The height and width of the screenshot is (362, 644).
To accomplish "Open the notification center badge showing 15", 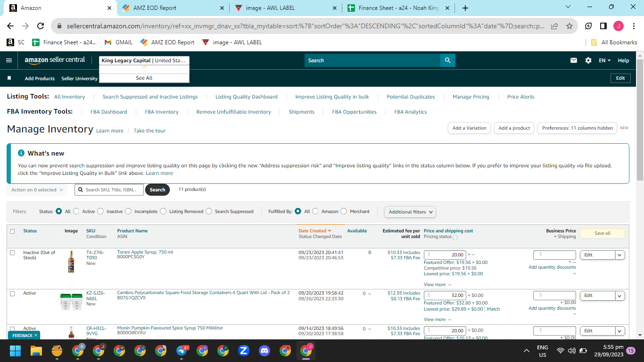I will (x=631, y=351).
